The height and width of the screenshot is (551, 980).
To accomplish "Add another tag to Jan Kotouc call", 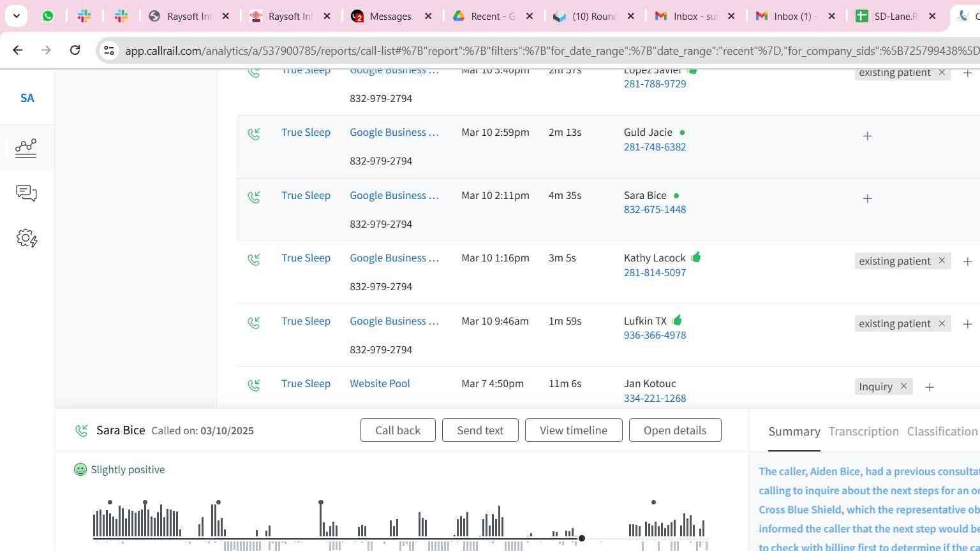I will point(930,387).
